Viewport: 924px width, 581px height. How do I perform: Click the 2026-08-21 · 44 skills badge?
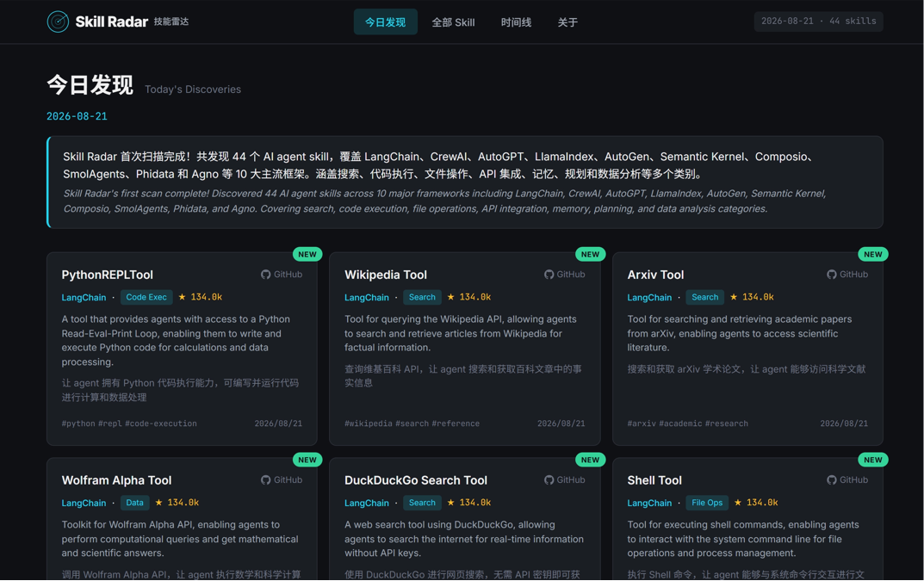coord(819,22)
